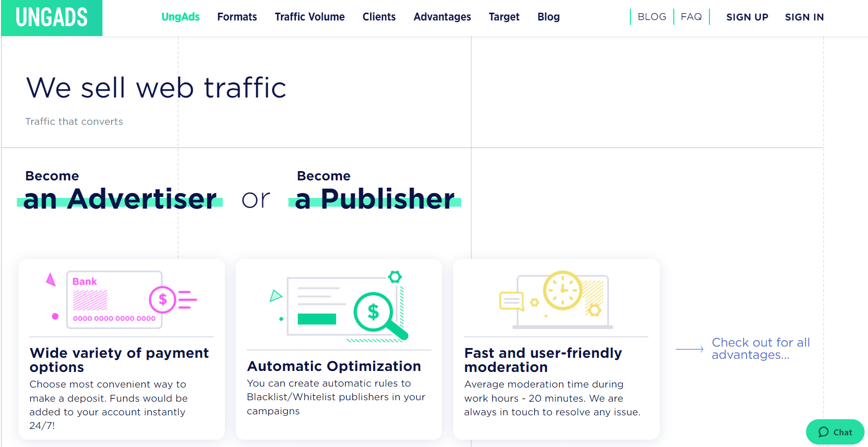Click the Blacklist/Whitelist rules description
The height and width of the screenshot is (447, 868).
coord(336,397)
